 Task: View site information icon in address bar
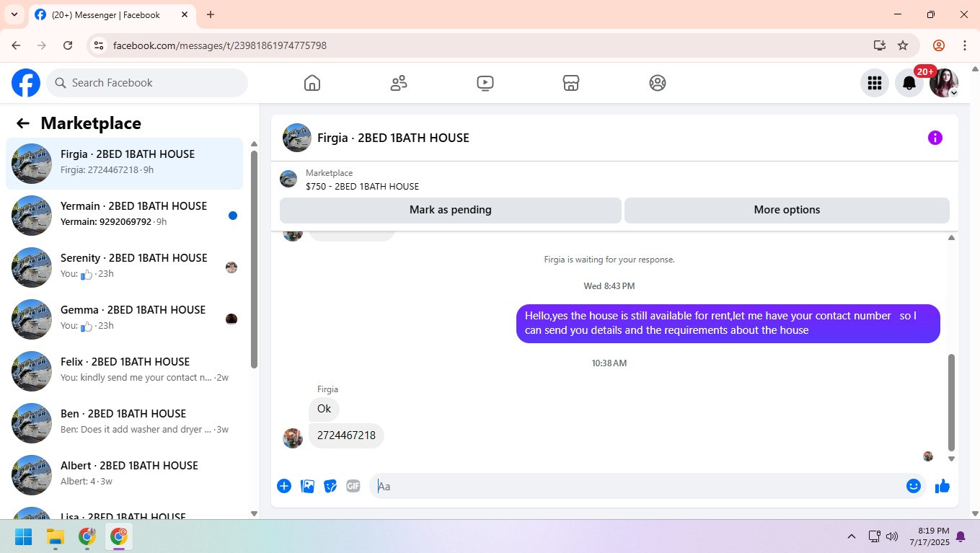100,45
